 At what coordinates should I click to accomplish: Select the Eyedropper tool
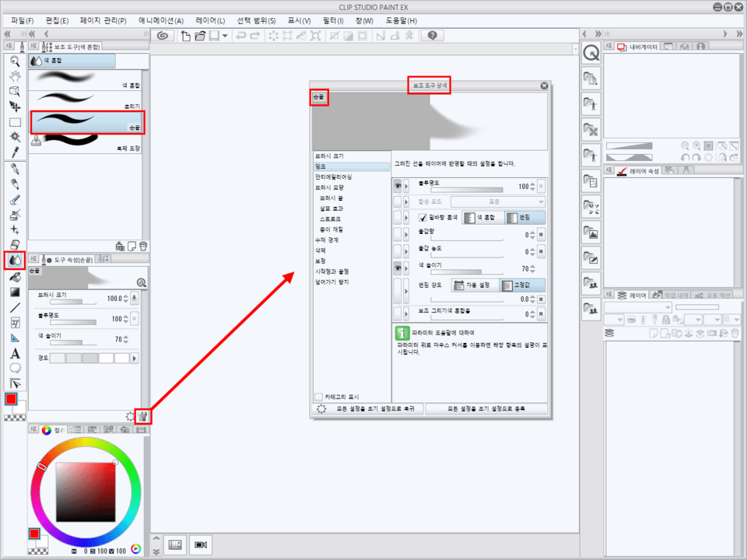click(14, 152)
